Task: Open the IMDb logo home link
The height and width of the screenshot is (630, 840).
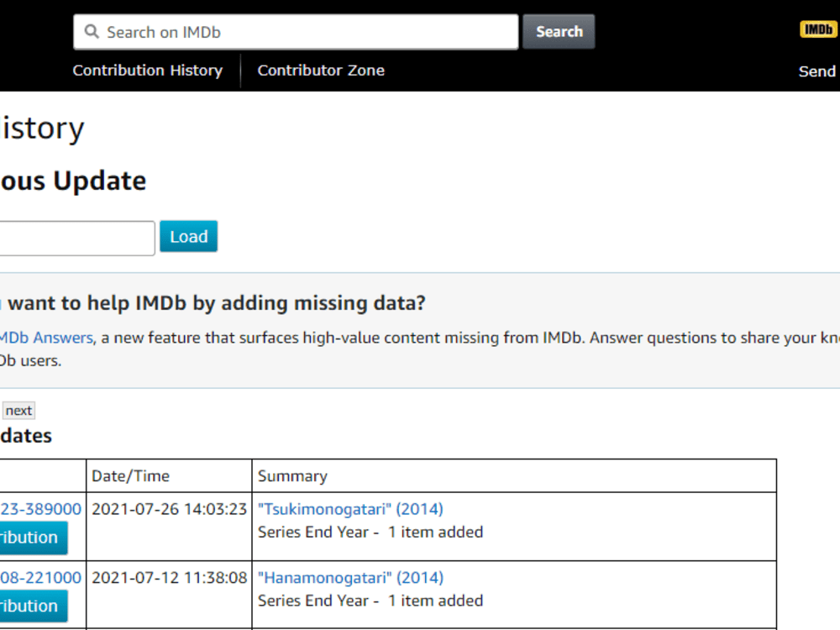Action: point(818,29)
